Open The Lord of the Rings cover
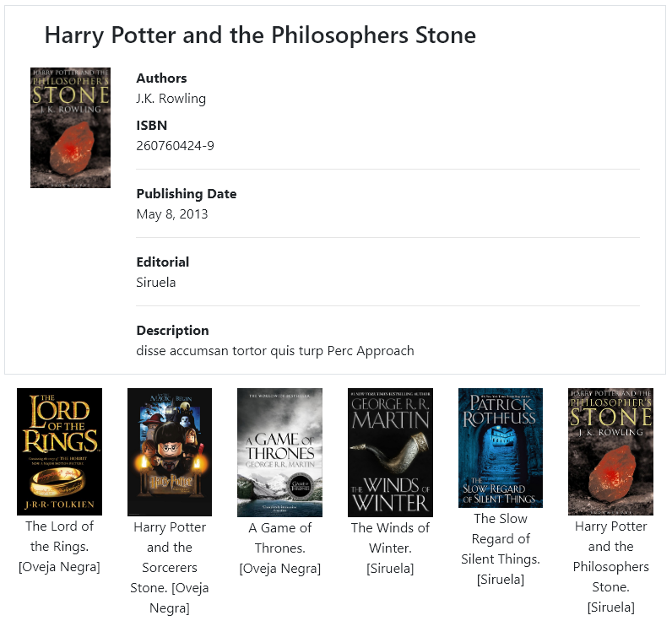The height and width of the screenshot is (637, 672). [x=59, y=451]
